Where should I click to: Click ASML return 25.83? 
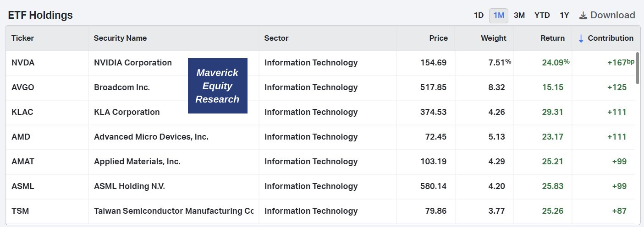(x=553, y=186)
